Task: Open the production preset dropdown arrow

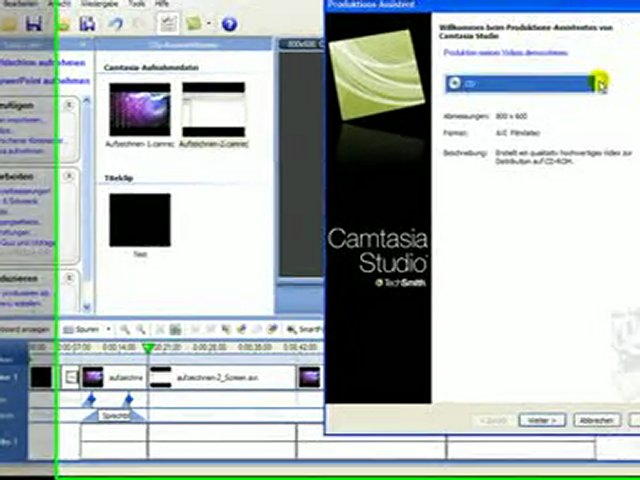Action: [600, 84]
